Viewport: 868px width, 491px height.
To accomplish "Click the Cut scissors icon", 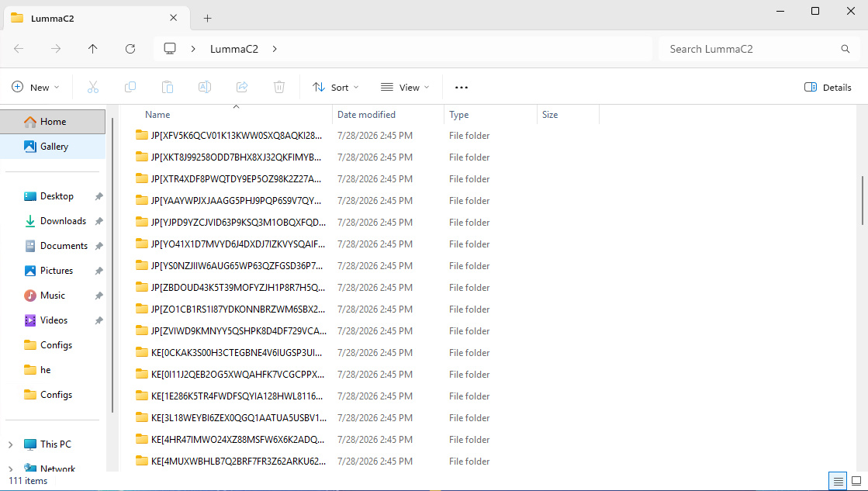I will pyautogui.click(x=93, y=87).
